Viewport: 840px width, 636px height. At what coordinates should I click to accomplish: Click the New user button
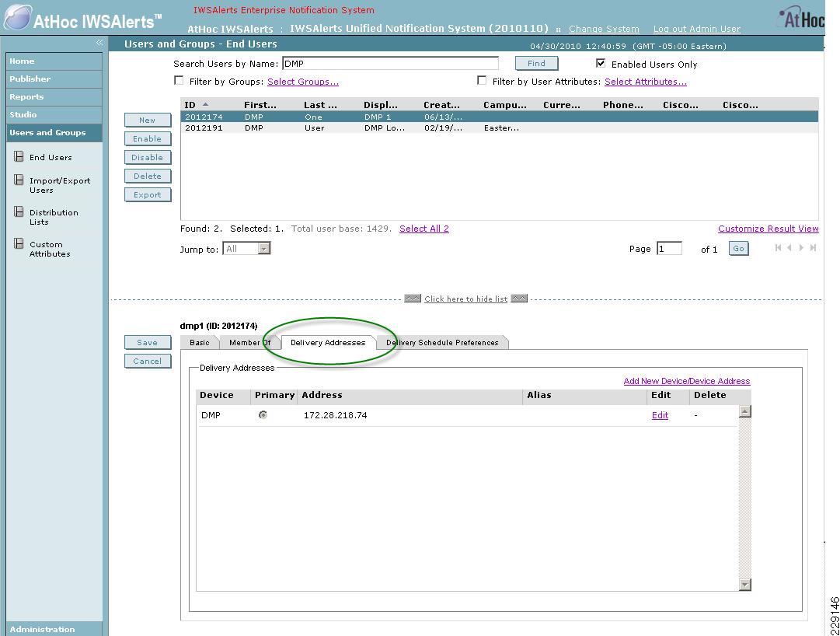point(148,120)
